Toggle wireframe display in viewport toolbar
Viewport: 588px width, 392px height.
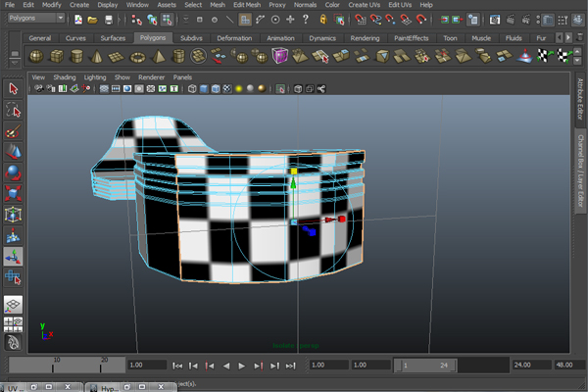(x=192, y=89)
